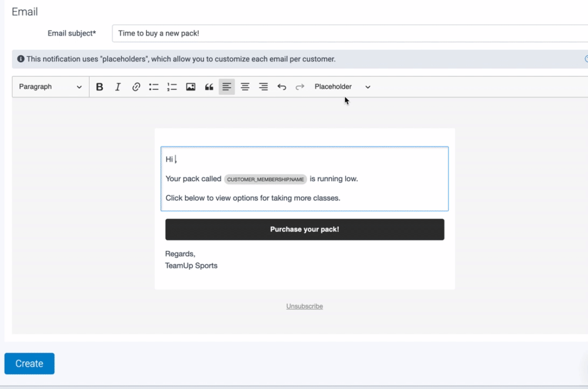588x389 pixels.
Task: Center align the text
Action: (245, 87)
